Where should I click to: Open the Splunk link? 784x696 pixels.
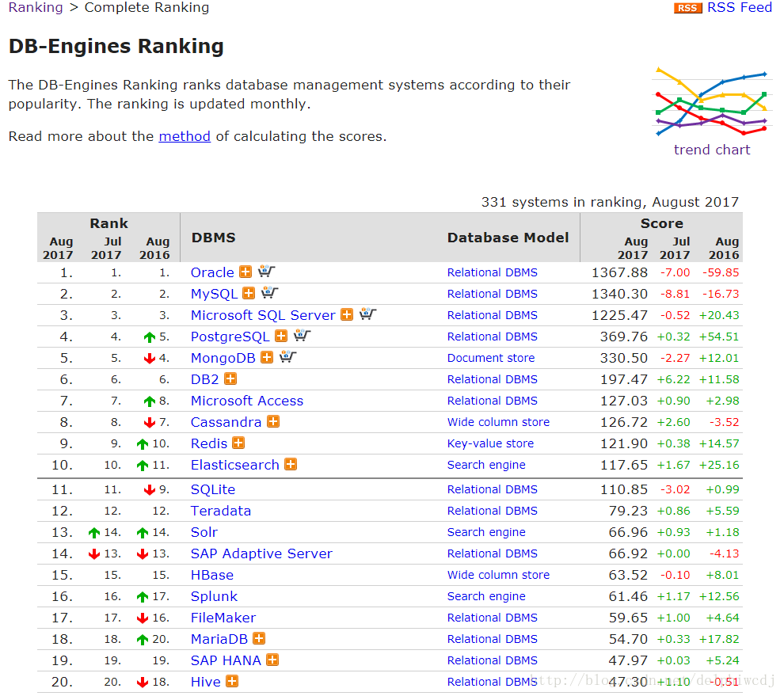tap(214, 596)
